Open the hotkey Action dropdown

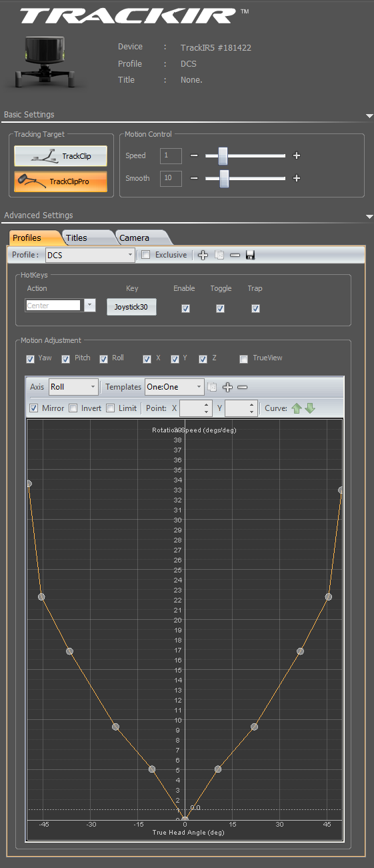pyautogui.click(x=90, y=306)
